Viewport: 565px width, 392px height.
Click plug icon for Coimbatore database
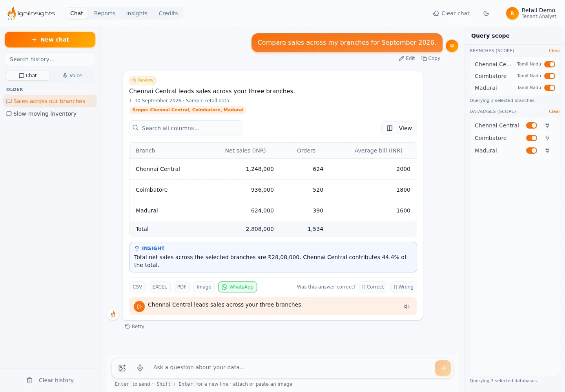(x=547, y=138)
